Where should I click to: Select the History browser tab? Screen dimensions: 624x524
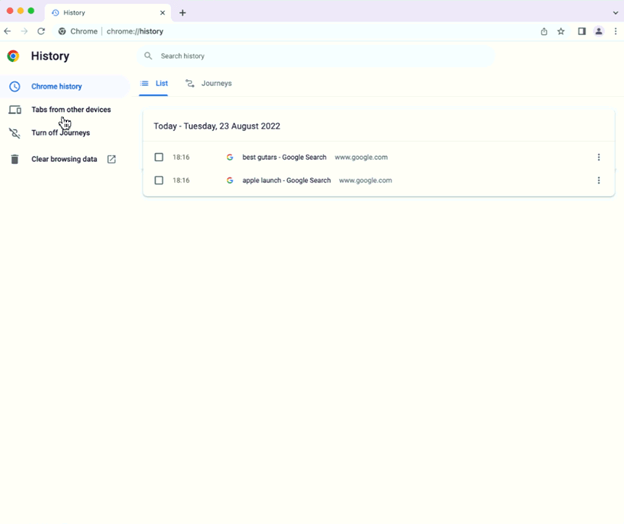(x=108, y=13)
